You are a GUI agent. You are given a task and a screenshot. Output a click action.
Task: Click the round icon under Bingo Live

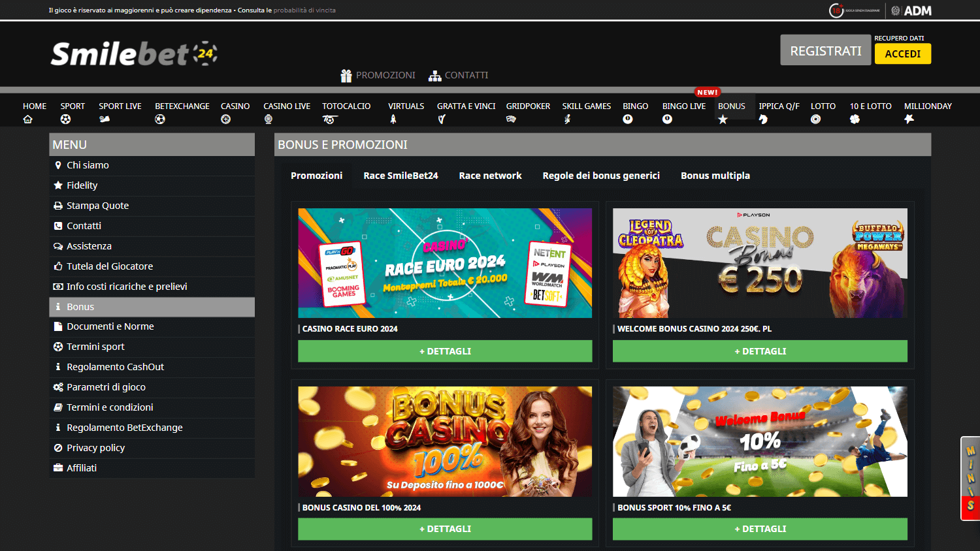[x=667, y=119]
